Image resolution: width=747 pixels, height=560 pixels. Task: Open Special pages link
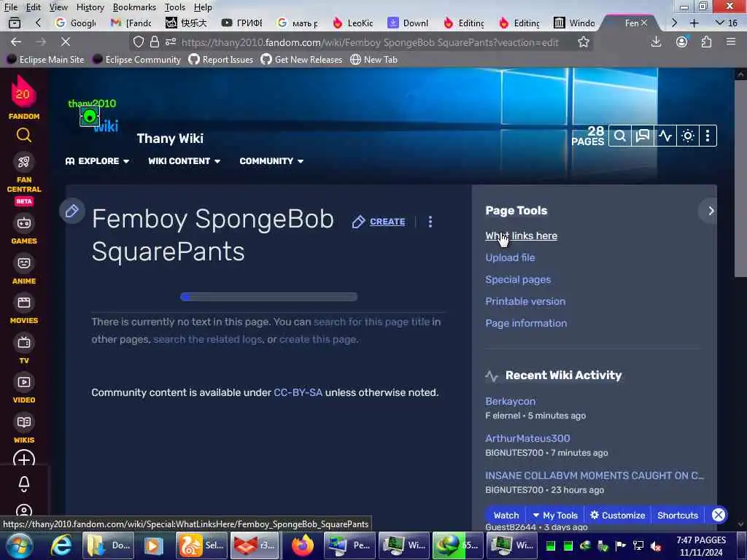point(518,279)
